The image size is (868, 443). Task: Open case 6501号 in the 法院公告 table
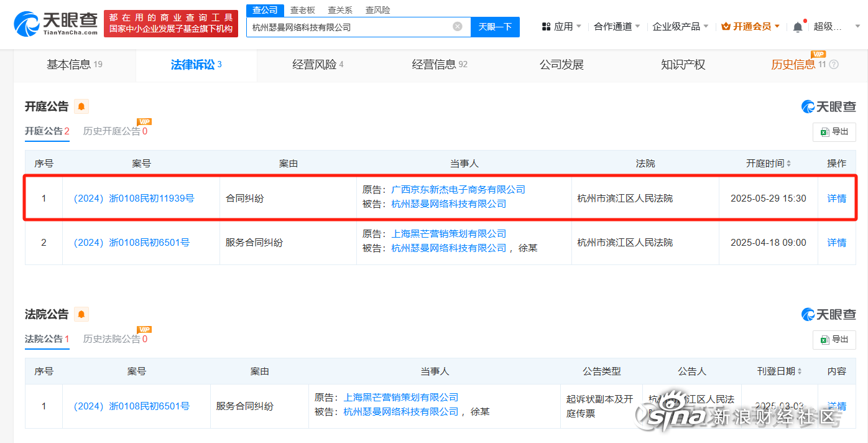click(132, 406)
